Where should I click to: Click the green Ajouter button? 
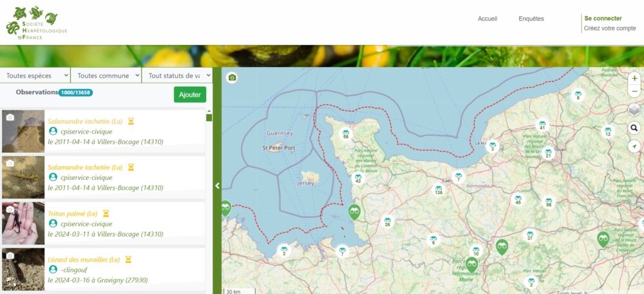click(x=190, y=95)
